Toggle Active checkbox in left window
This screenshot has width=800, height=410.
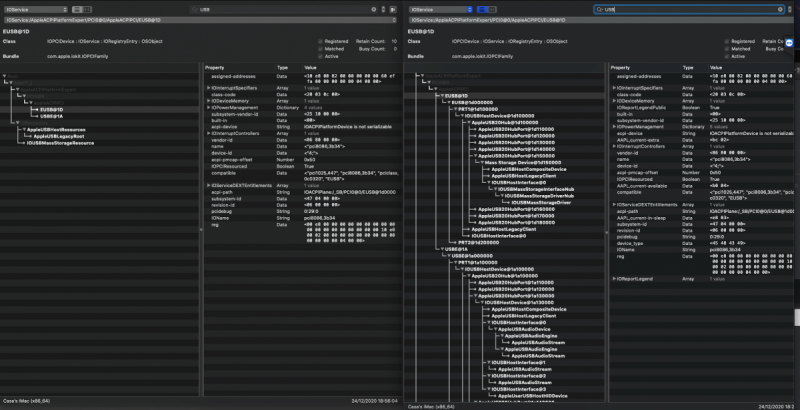coord(320,56)
